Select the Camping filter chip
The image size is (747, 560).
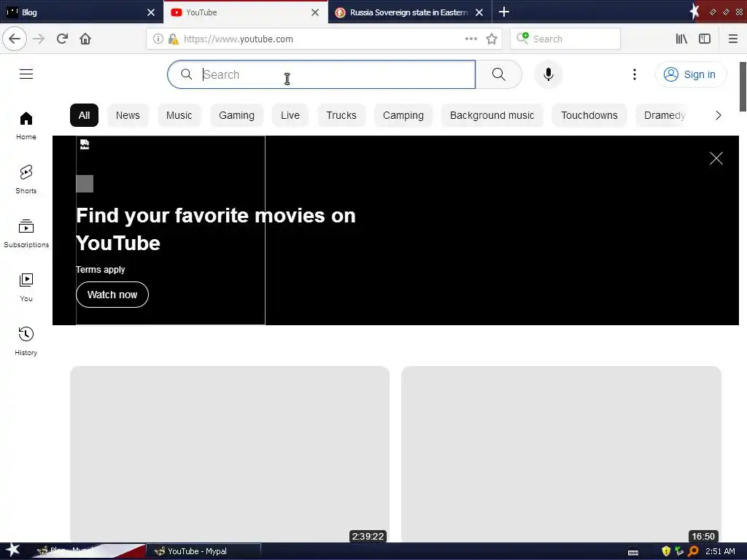pyautogui.click(x=403, y=115)
